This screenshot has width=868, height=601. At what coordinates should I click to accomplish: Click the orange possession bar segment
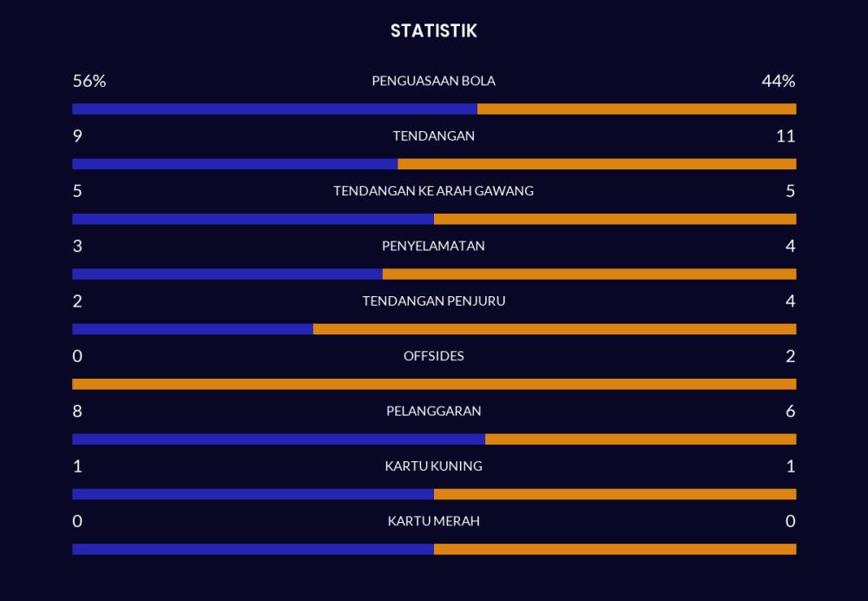(x=636, y=109)
